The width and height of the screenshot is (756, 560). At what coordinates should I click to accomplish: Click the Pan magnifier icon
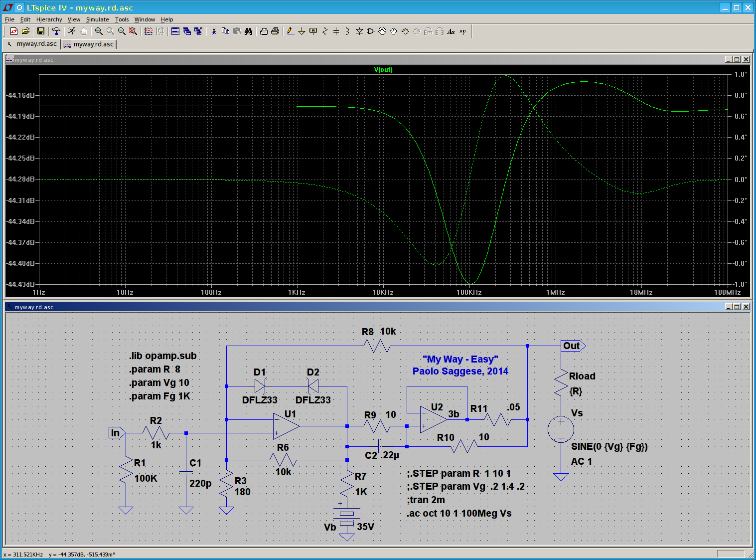tap(110, 31)
